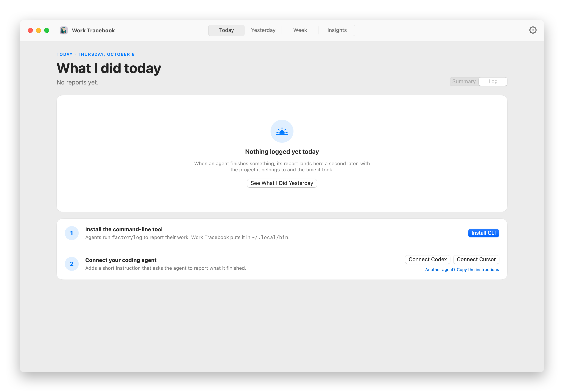Close the window with the red button
Viewport: 564px width, 392px height.
31,31
